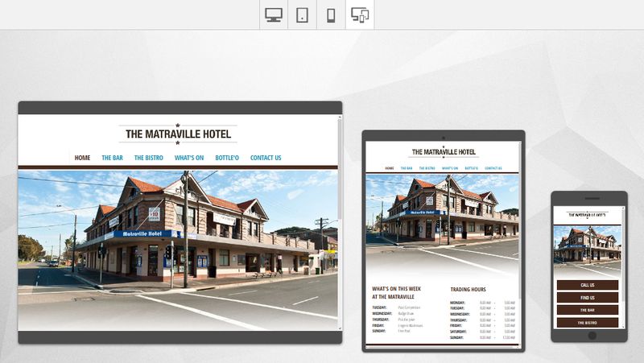Switch to the smartphone preview icon
The image size is (644, 363).
pyautogui.click(x=331, y=14)
